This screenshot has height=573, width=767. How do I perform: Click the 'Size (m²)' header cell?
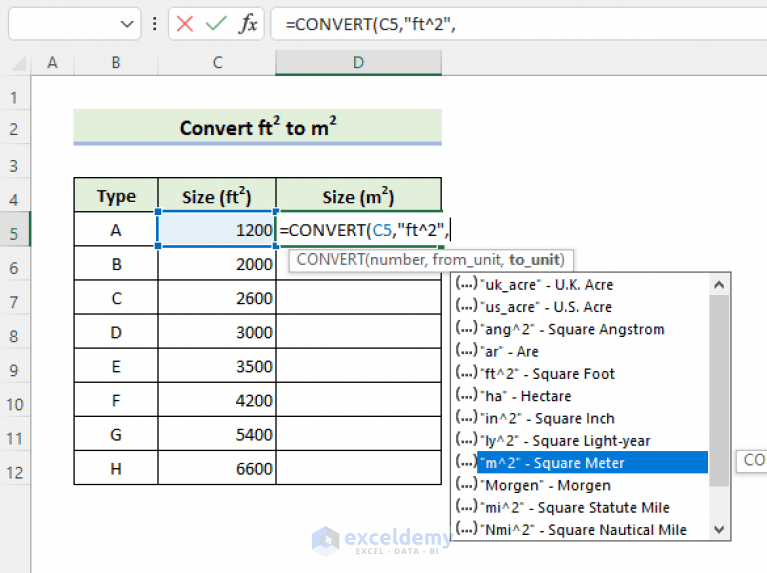coord(359,196)
